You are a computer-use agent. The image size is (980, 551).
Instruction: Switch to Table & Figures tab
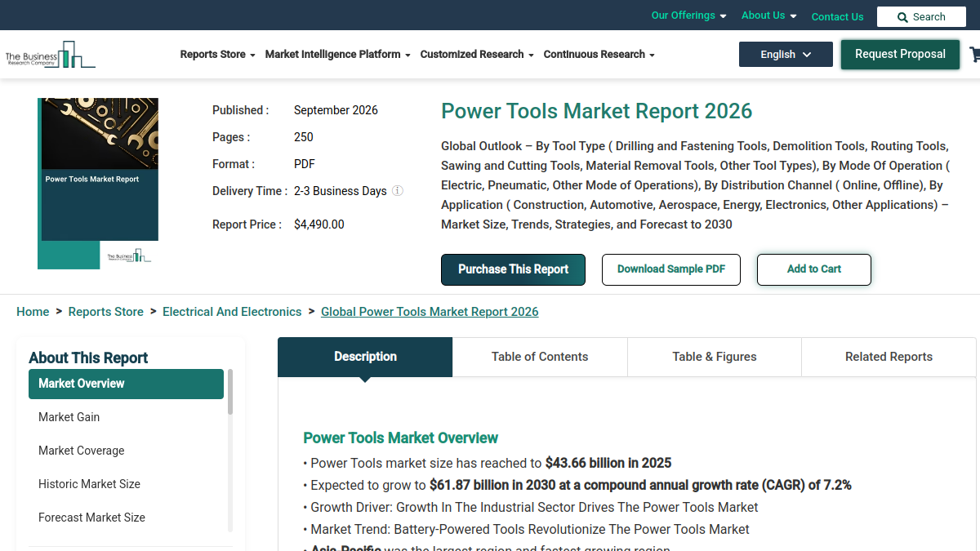[715, 357]
